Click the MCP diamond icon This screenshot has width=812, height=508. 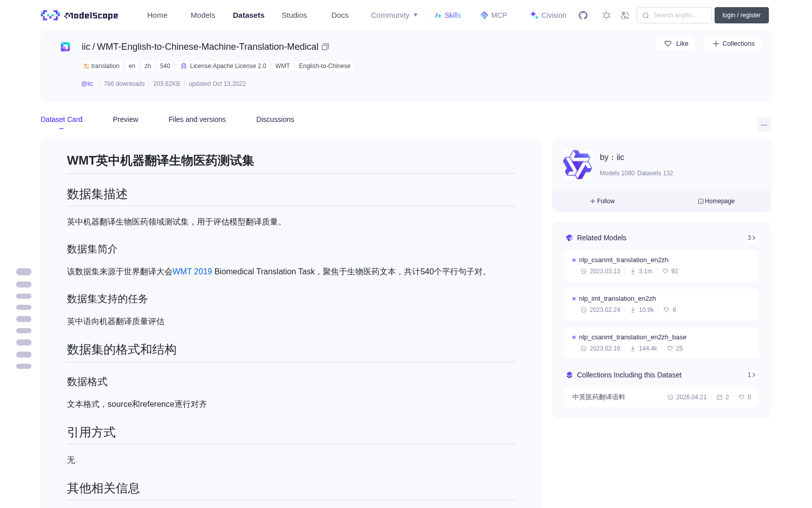tap(484, 15)
